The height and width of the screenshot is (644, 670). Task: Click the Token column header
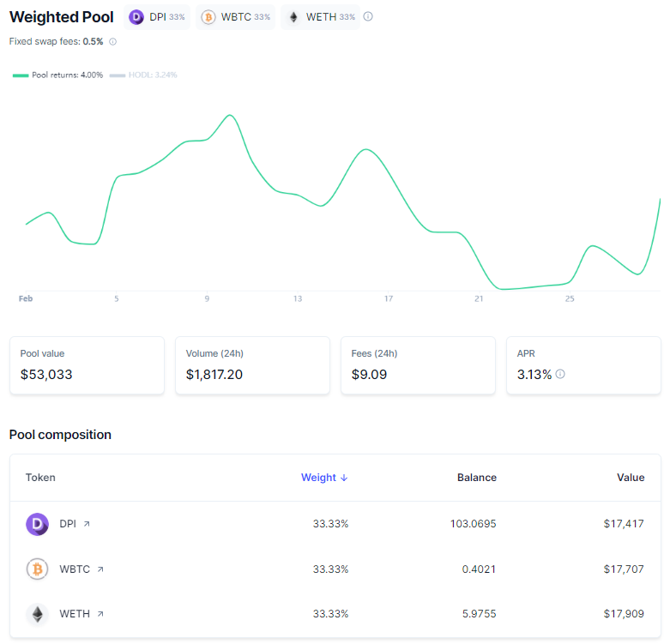(40, 478)
